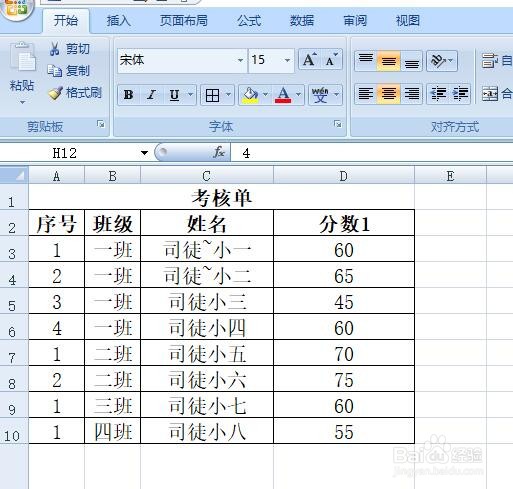Screen dimensions: 513x489
Task: Select row 5 header
Action: tap(13, 301)
